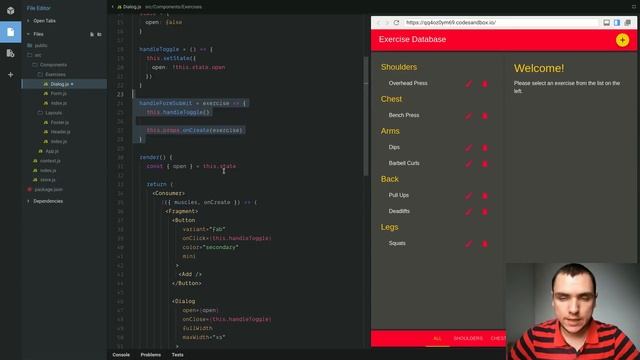Delete the Overhead Press exercise
The image size is (640, 360).
[484, 84]
